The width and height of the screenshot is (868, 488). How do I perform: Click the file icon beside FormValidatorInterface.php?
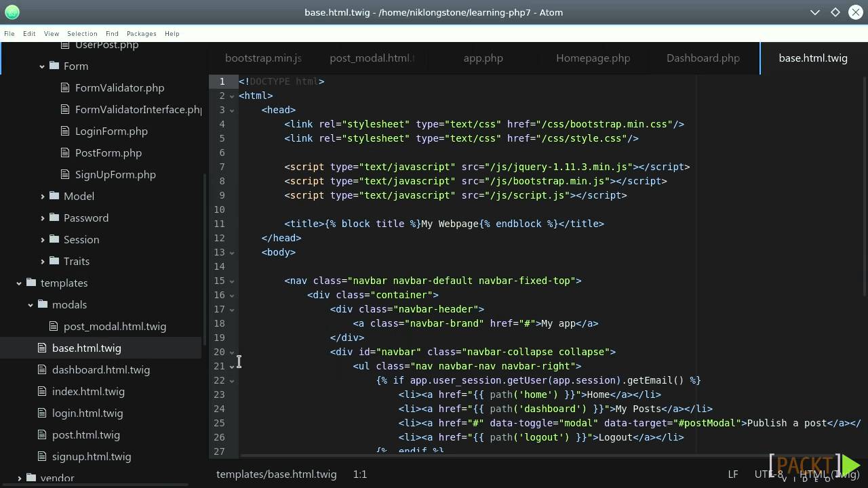[65, 109]
